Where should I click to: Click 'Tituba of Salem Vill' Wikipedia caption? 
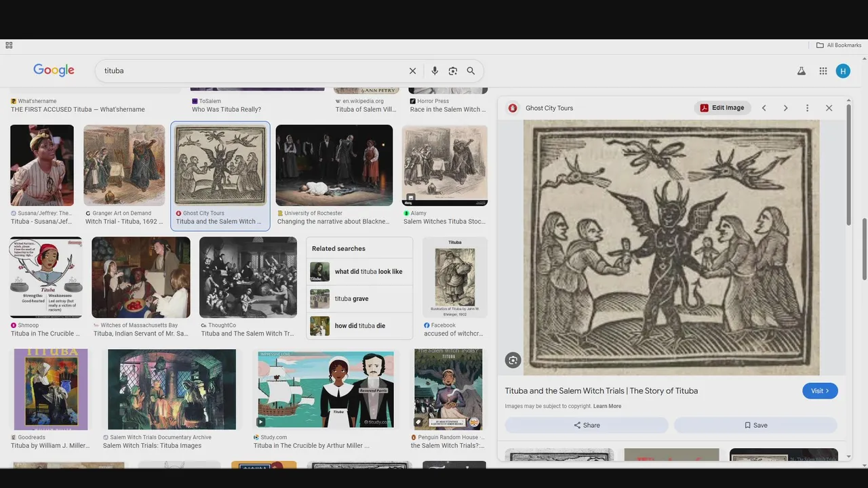click(366, 109)
